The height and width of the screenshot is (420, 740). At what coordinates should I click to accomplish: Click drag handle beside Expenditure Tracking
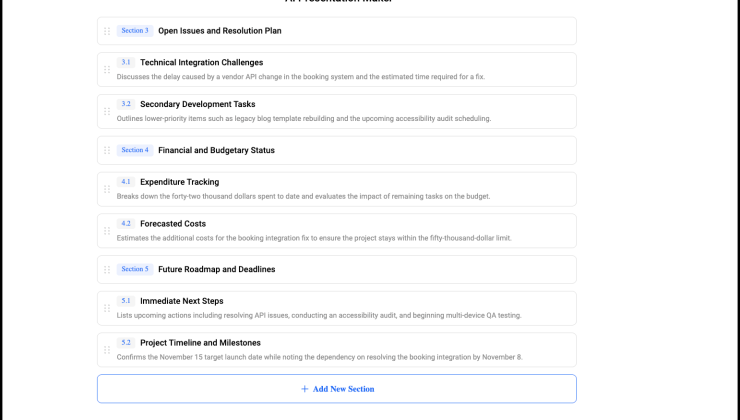[x=107, y=189]
